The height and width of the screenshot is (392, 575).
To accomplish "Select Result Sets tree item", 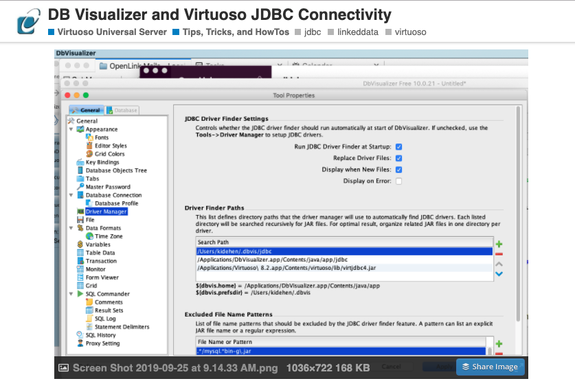I will [109, 310].
